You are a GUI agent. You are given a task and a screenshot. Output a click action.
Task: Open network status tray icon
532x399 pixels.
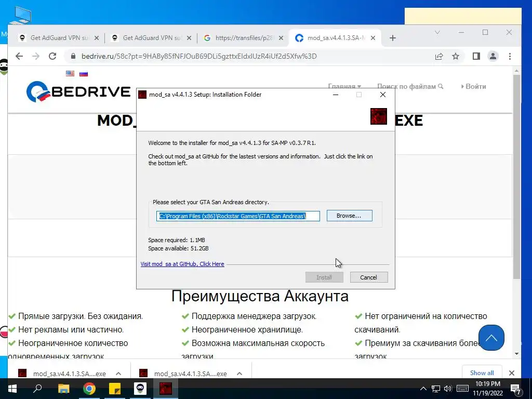click(436, 389)
